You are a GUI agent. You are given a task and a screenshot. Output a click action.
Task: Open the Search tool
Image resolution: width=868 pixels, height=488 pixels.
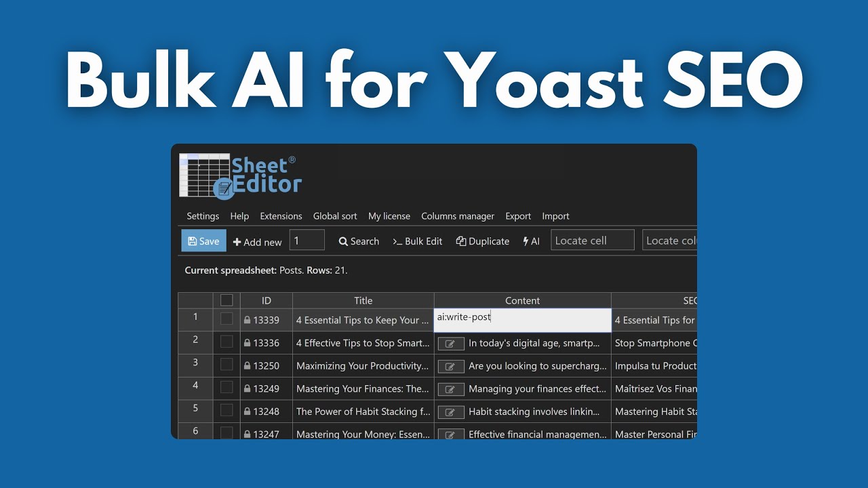[x=359, y=241]
